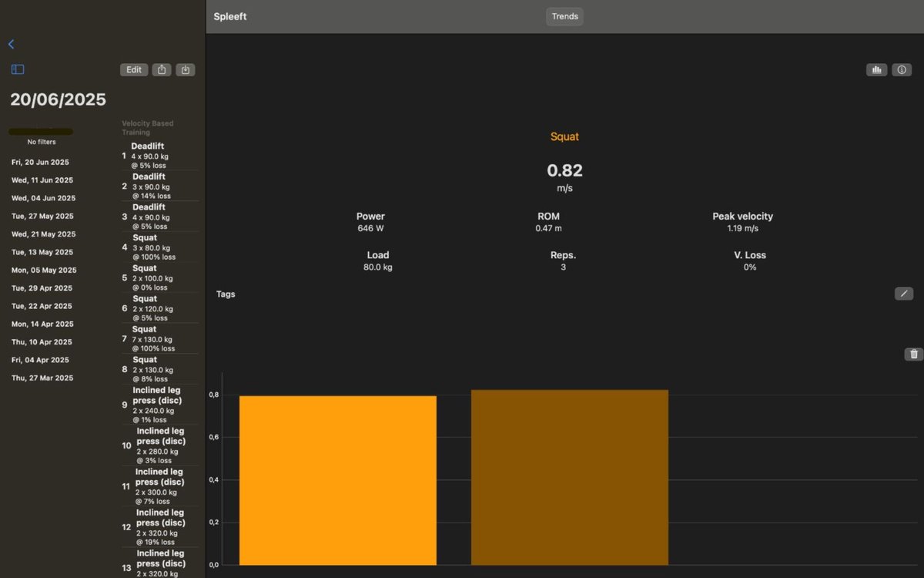Select session Mon, 05 May 2025

44,271
